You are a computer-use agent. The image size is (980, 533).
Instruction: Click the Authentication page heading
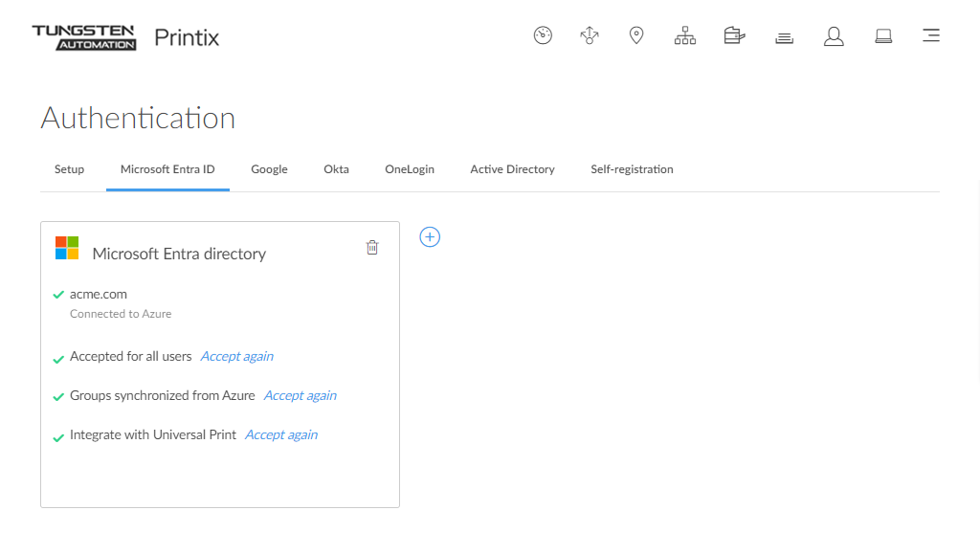(138, 118)
